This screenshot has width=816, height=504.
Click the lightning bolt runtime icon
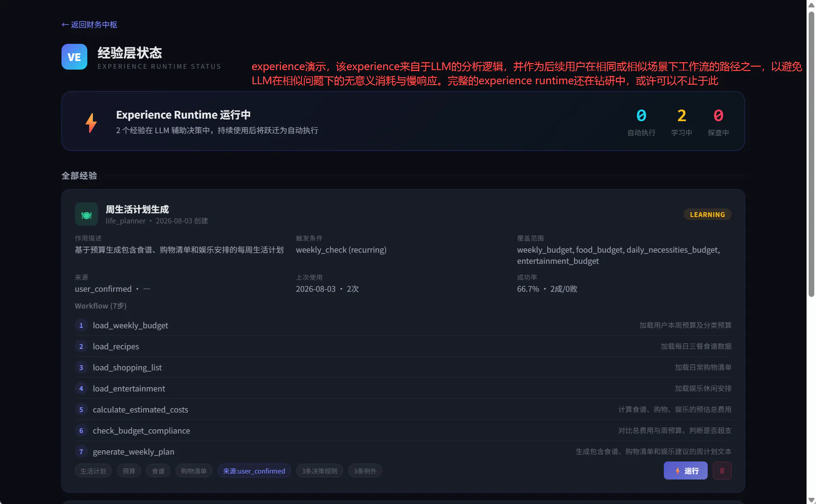[x=91, y=122]
